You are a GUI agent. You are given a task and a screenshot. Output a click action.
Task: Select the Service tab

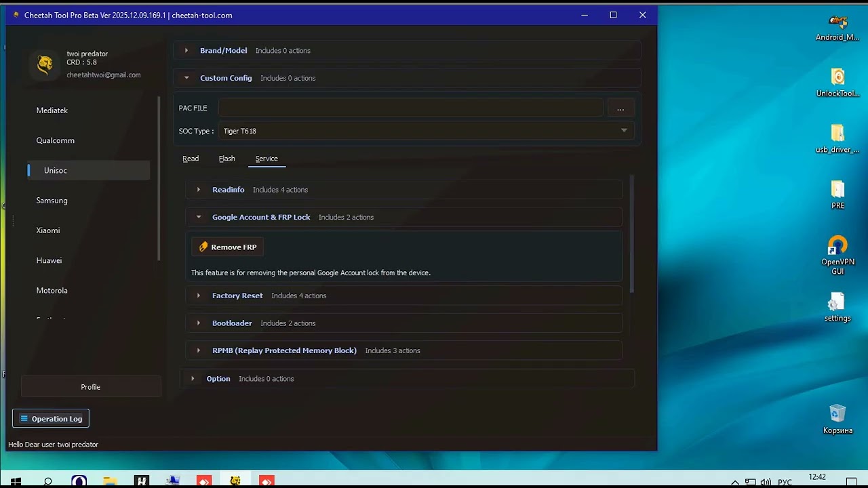(x=267, y=159)
